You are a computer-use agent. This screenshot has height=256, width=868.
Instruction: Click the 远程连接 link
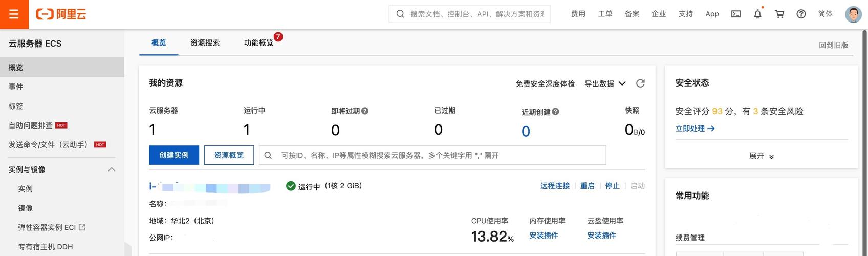click(555, 186)
